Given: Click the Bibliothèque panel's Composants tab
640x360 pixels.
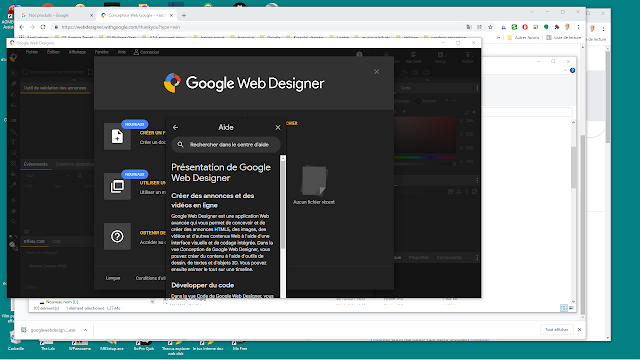Looking at the screenshot, I should [x=449, y=258].
